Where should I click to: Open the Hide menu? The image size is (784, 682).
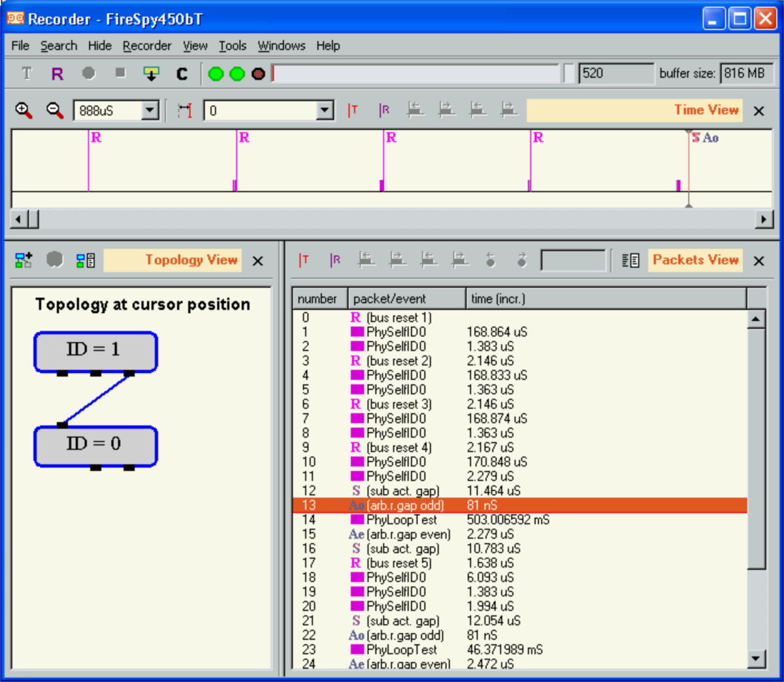(x=100, y=46)
